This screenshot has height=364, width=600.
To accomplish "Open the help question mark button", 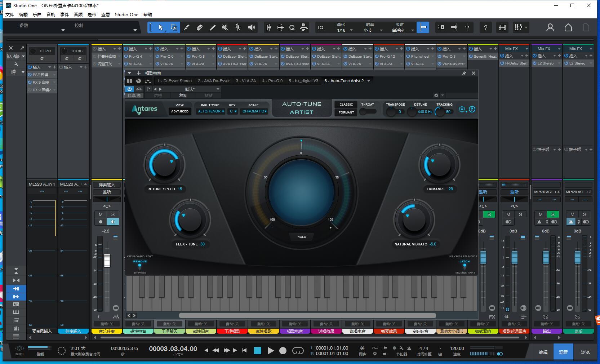I will [x=485, y=27].
